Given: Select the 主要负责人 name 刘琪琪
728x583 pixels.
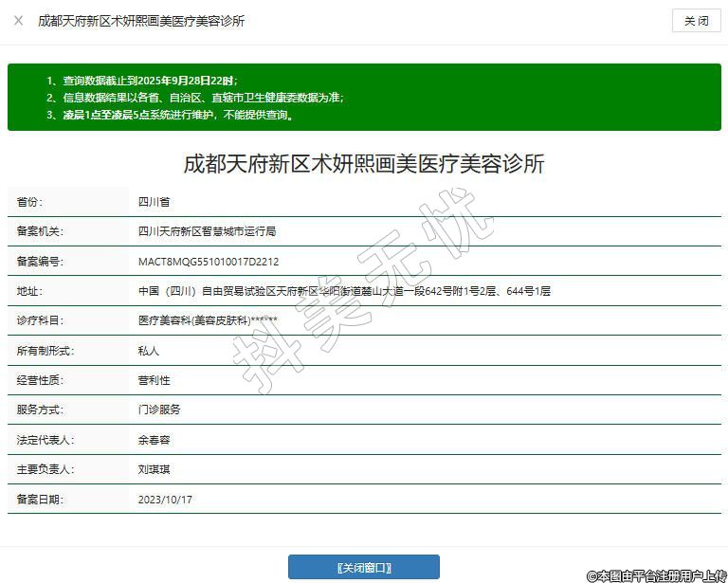Looking at the screenshot, I should pos(154,469).
